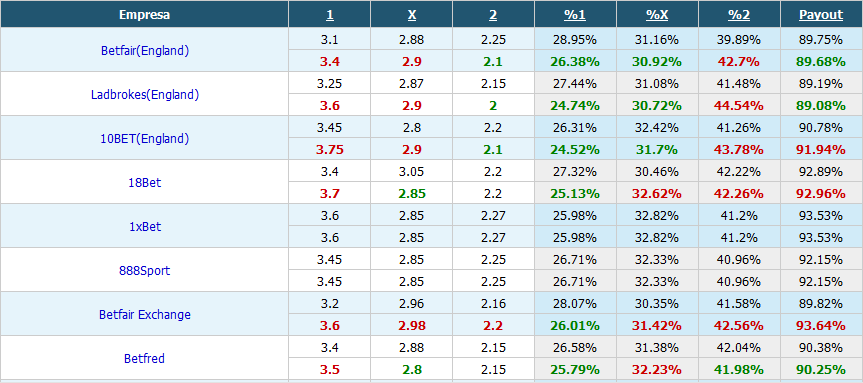The height and width of the screenshot is (383, 863).
Task: Sort table by the X column header
Action: click(x=412, y=15)
